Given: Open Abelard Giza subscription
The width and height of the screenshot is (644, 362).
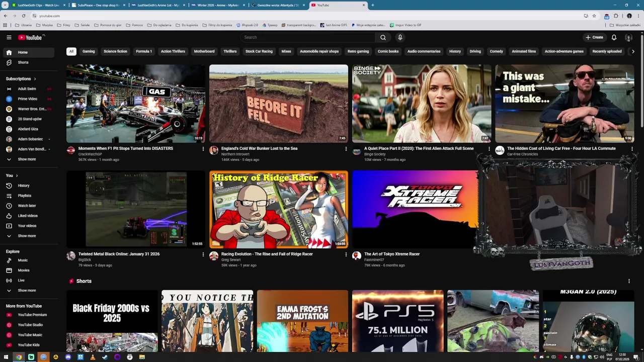Looking at the screenshot, I should pos(29,129).
